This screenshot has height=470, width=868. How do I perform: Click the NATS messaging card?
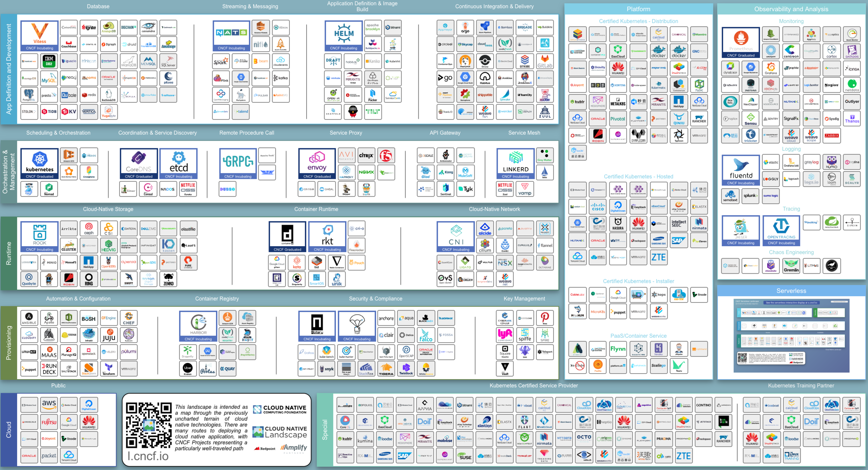231,36
